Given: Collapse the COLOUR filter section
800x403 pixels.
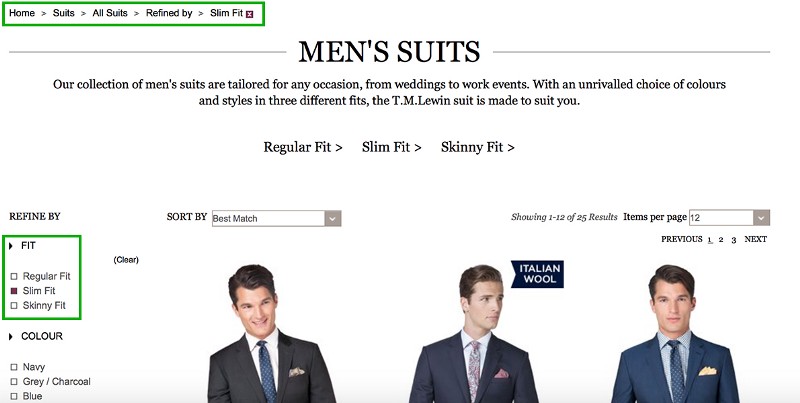Looking at the screenshot, I should (11, 337).
